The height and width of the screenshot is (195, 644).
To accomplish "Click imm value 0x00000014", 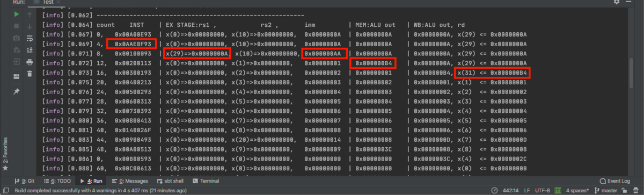I will point(323,139).
